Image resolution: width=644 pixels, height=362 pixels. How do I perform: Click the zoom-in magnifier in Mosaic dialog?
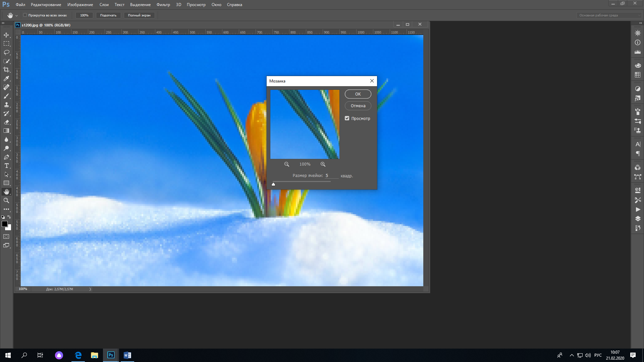point(323,164)
